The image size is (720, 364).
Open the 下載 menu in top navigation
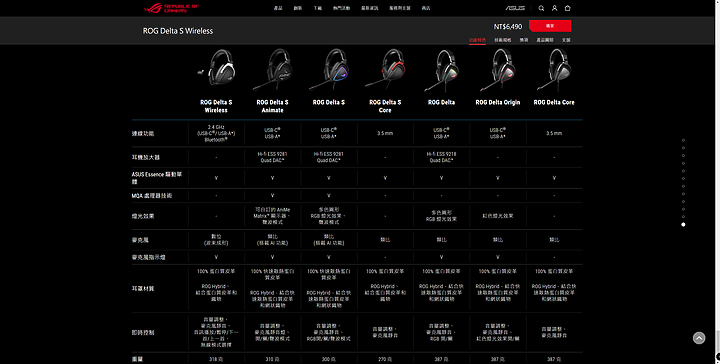click(318, 8)
